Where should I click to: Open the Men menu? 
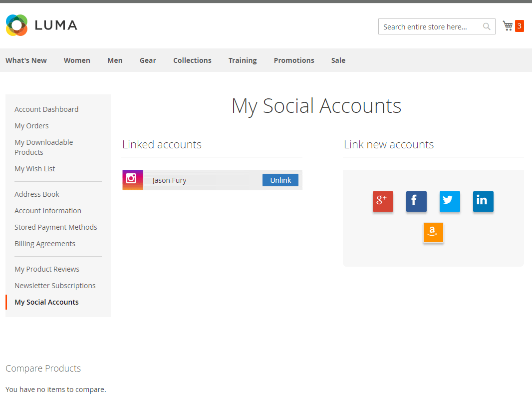115,60
